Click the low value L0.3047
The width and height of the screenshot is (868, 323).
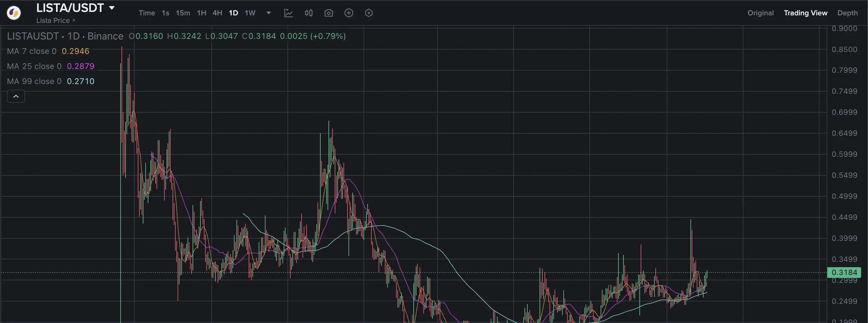pyautogui.click(x=221, y=36)
